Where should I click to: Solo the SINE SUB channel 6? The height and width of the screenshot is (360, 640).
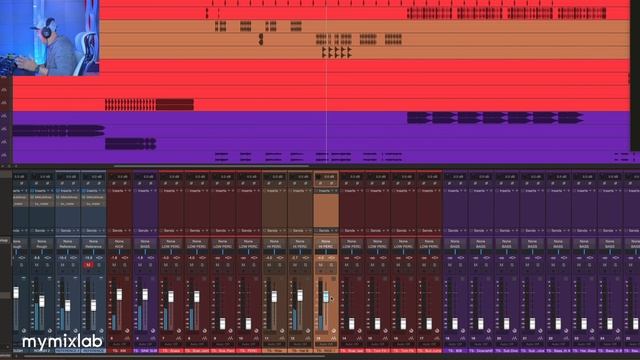coord(150,265)
